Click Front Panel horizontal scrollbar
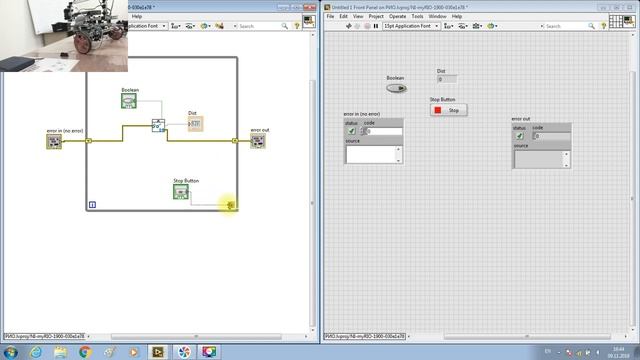 (527, 337)
